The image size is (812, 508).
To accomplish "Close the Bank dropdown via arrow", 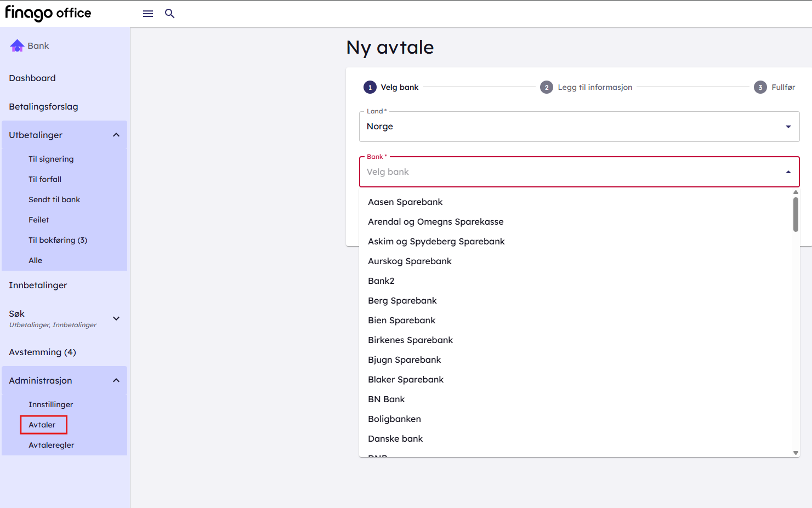I will (788, 172).
